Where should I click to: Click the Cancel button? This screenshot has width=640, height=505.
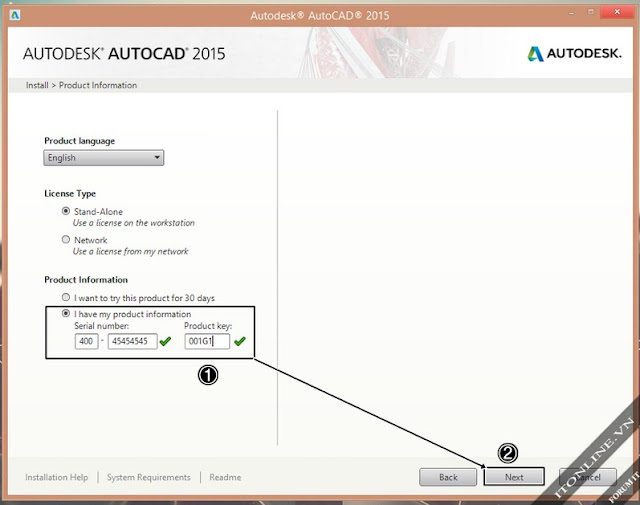pyautogui.click(x=588, y=477)
